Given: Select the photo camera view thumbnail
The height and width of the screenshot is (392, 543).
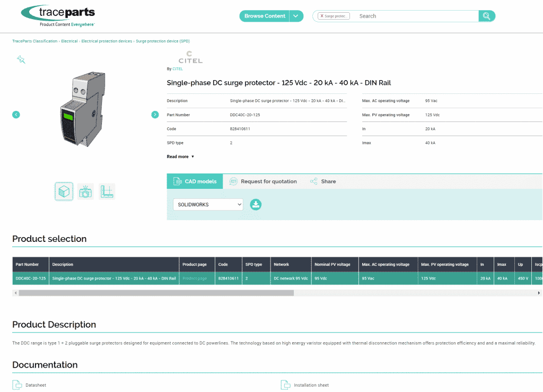Looking at the screenshot, I should [85, 191].
